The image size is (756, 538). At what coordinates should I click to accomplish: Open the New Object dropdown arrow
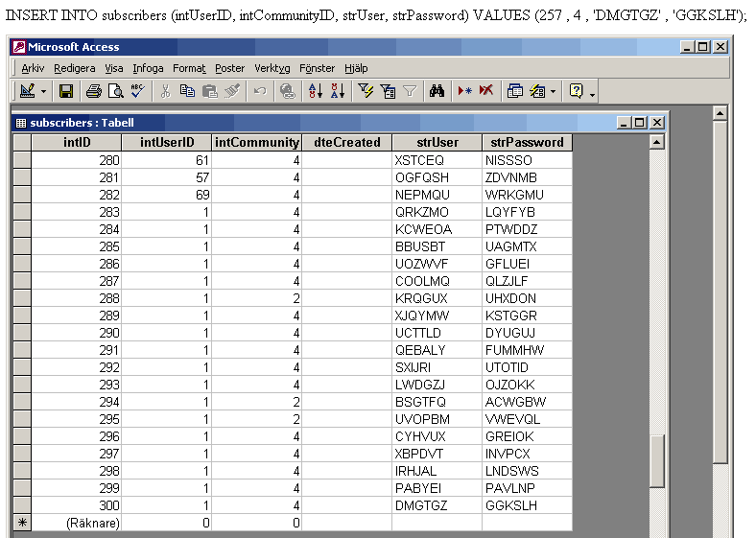coord(553,91)
